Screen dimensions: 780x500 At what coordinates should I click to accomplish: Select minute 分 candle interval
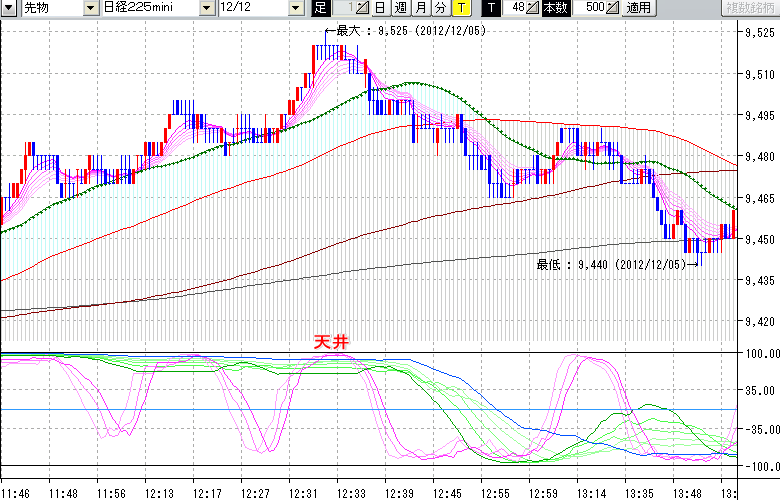[x=440, y=8]
